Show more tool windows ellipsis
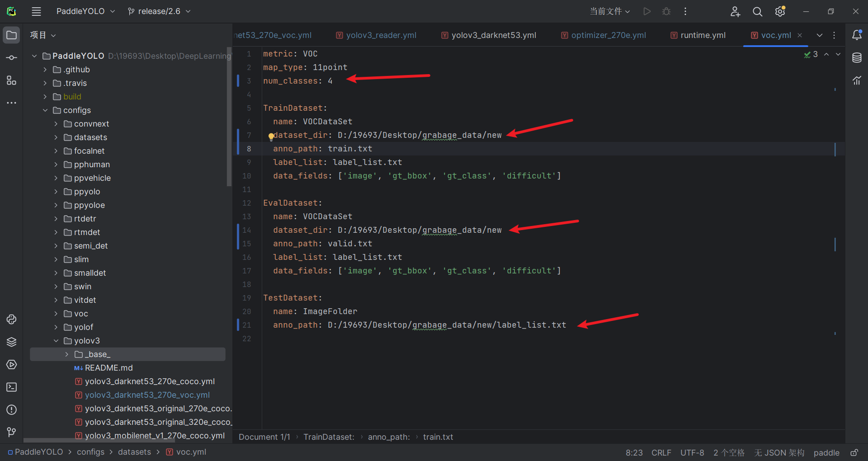Image resolution: width=868 pixels, height=461 pixels. pos(11,103)
